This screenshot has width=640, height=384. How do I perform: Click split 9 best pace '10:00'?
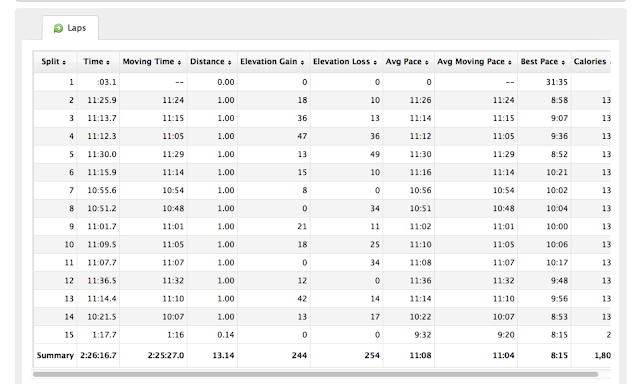tap(557, 226)
